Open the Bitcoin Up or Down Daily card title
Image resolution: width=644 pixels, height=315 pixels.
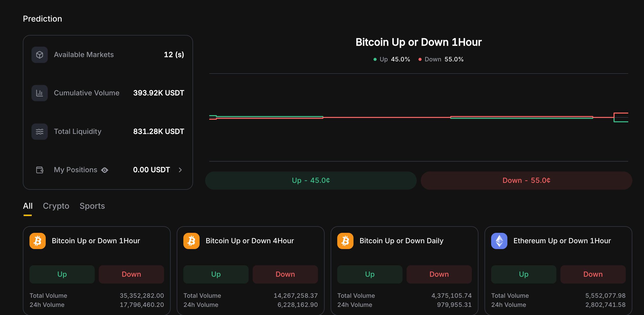(x=401, y=241)
